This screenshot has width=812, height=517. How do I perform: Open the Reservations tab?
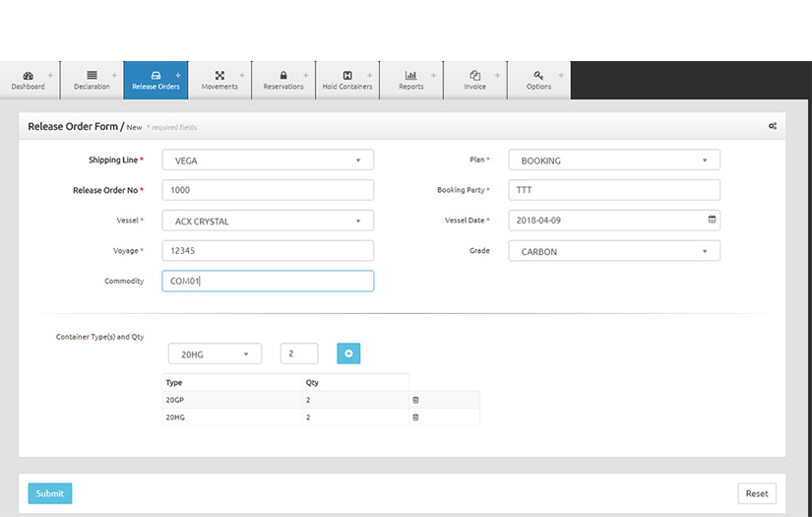pos(283,81)
